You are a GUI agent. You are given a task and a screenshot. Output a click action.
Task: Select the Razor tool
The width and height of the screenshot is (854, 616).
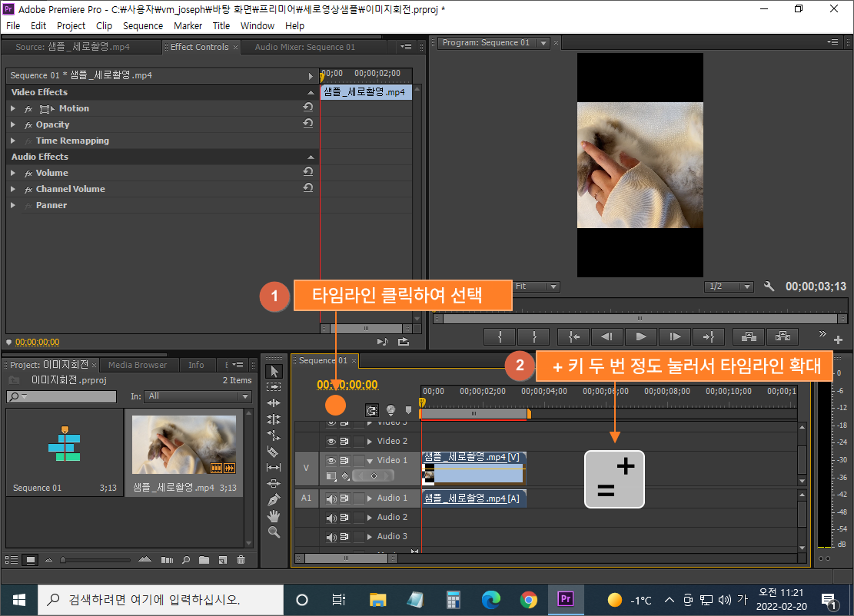point(274,452)
